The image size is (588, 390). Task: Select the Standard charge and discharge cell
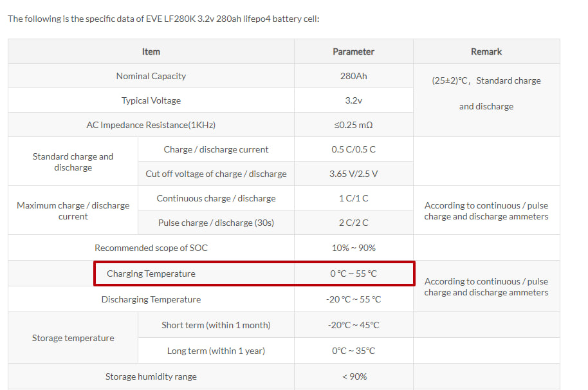(73, 162)
